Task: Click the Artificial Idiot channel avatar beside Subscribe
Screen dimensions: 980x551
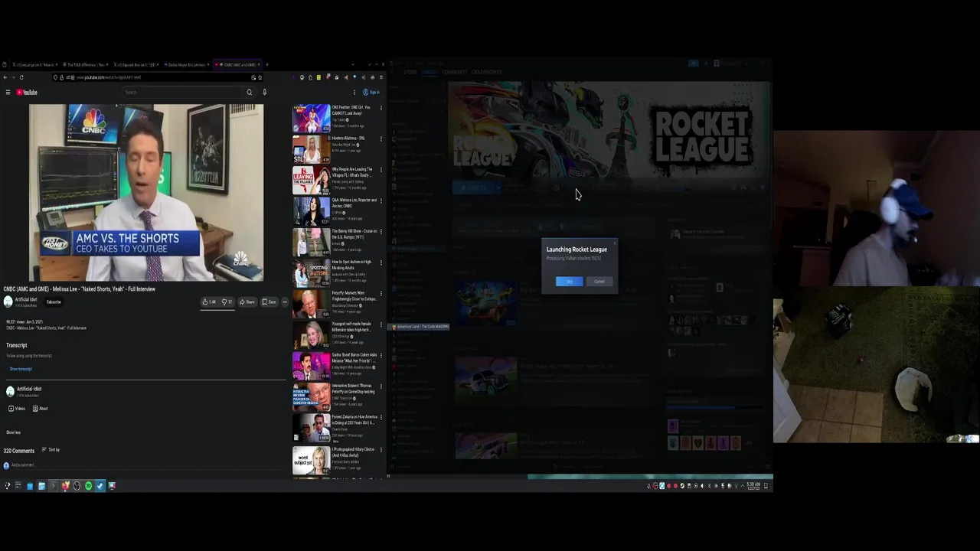Action: pos(8,302)
